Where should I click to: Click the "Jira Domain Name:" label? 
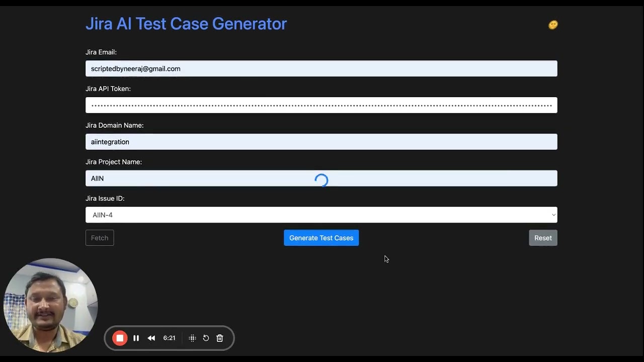(115, 126)
